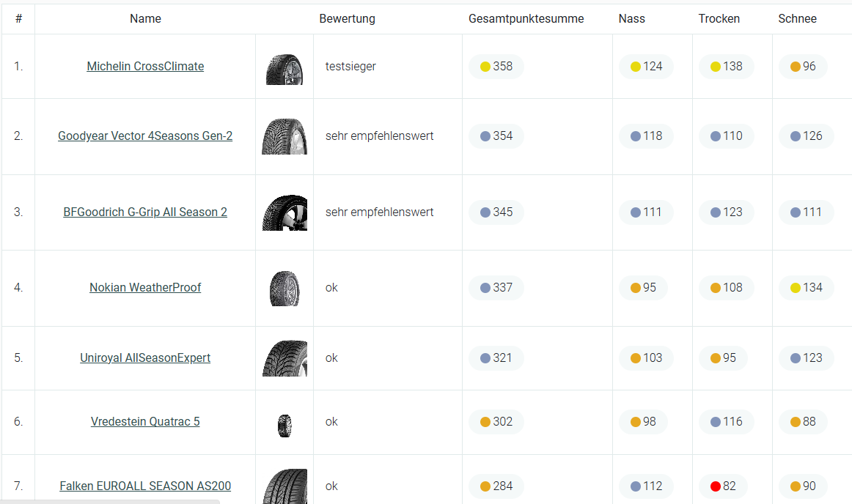The height and width of the screenshot is (504, 852).
Task: Sort by the Schnee column header
Action: 797,18
